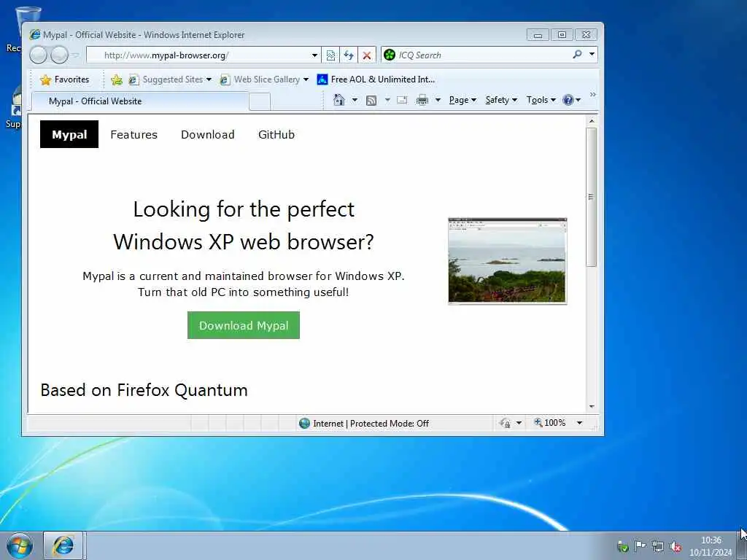Viewport: 747px width, 560px height.
Task: Click the blue Help question mark icon
Action: [568, 100]
